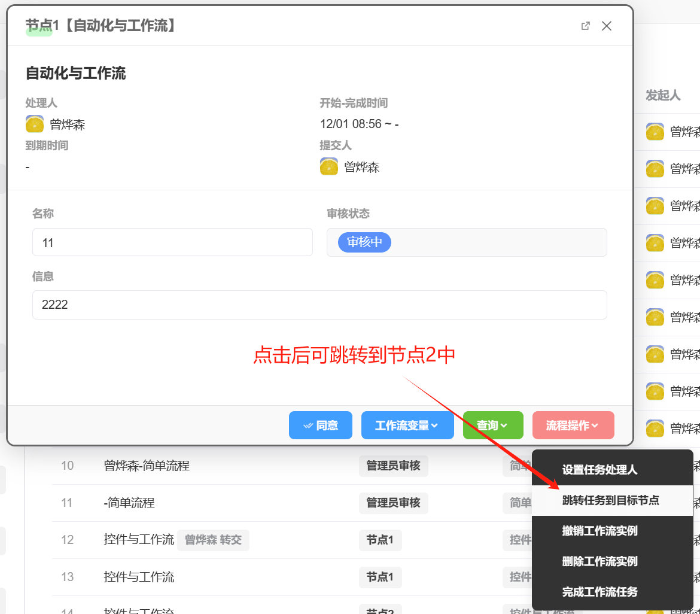This screenshot has height=614, width=700.
Task: Close the 节点1 dialog
Action: 607,26
